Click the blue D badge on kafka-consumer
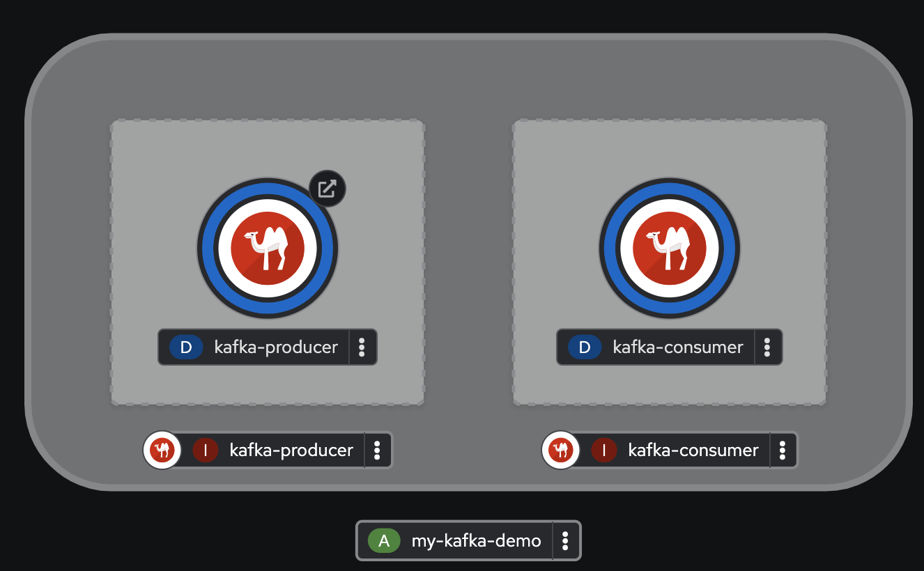 point(585,347)
